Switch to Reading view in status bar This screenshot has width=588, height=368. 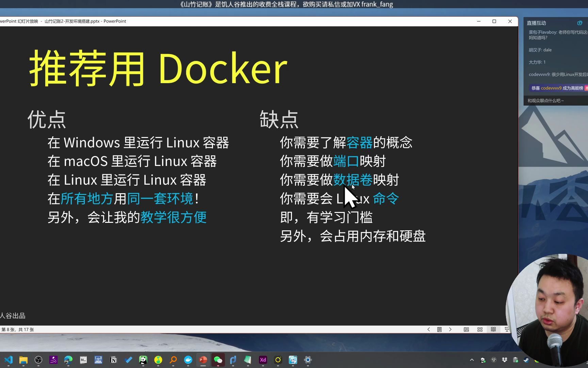(x=493, y=329)
